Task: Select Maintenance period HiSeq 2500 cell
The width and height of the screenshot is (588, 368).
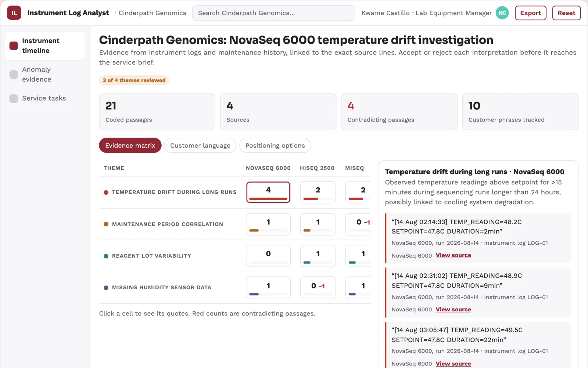Action: 318,224
